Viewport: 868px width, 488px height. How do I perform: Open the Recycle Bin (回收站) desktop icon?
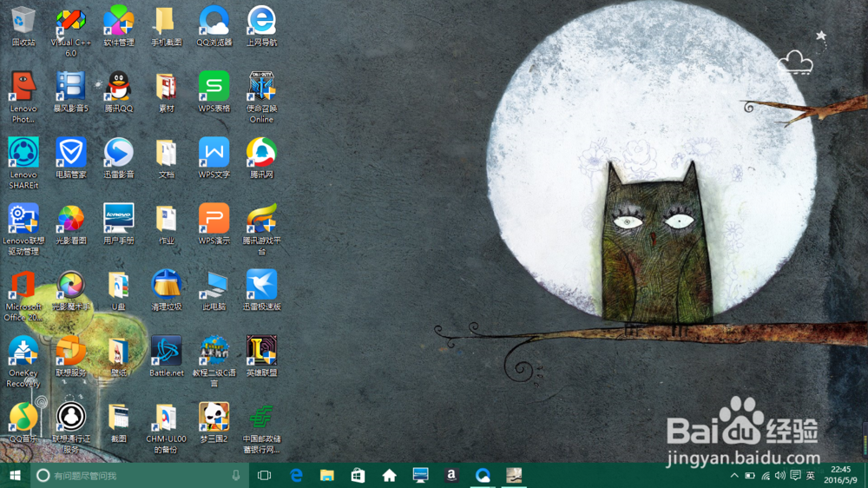(23, 26)
